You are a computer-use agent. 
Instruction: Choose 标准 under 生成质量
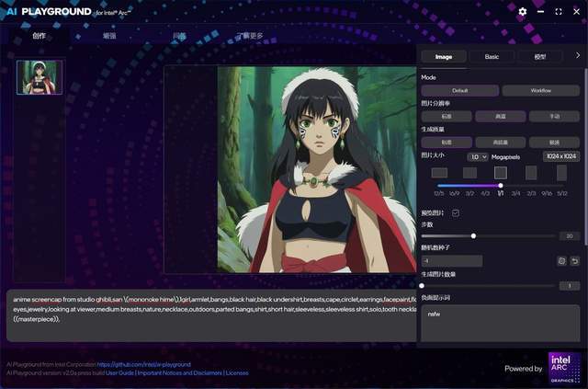447,143
